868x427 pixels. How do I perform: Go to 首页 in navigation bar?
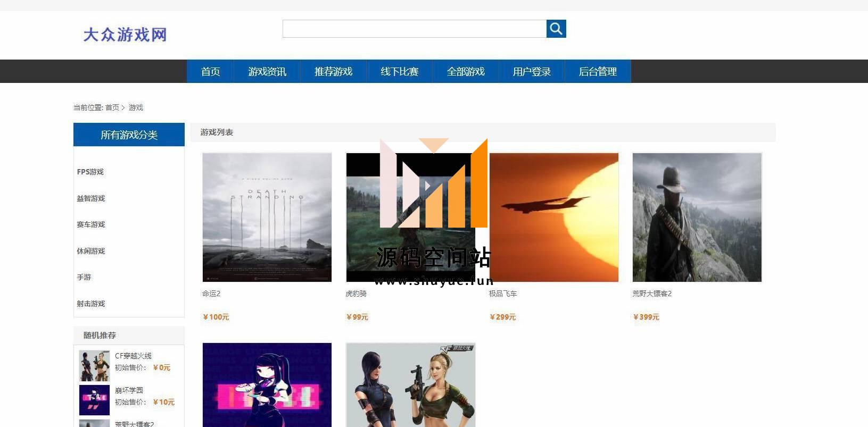(x=210, y=71)
